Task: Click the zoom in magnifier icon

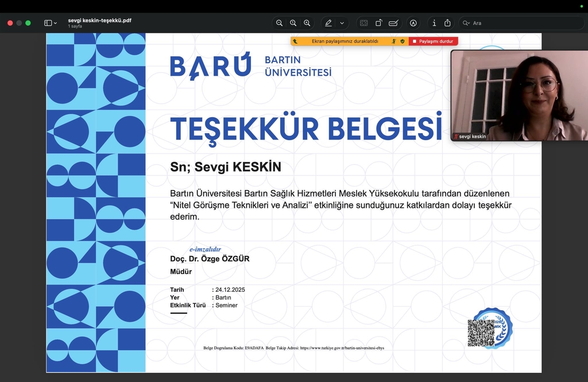Action: pos(307,23)
